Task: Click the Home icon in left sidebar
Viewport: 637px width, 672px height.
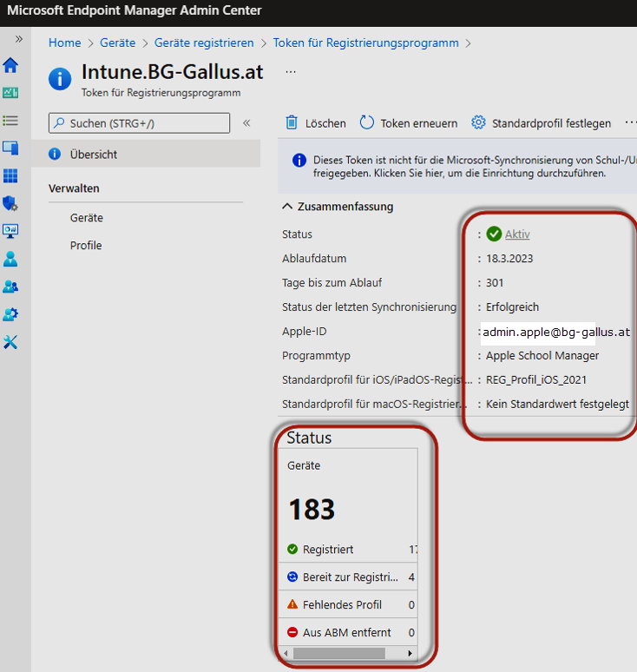Action: point(10,66)
